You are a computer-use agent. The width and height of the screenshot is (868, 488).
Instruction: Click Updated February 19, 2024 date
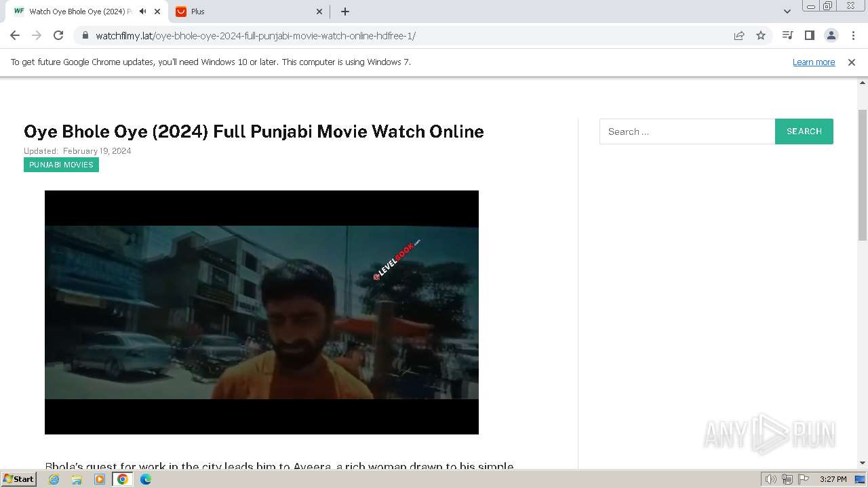click(77, 151)
